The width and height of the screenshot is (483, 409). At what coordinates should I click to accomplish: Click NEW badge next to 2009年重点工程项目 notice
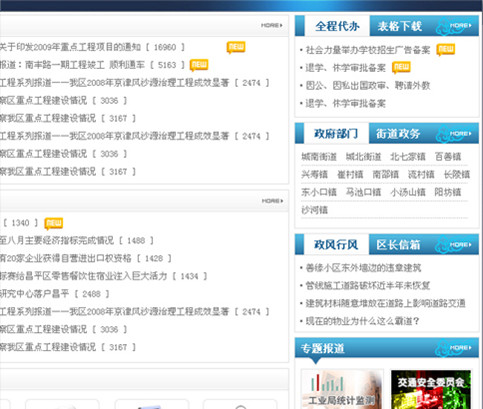point(236,47)
